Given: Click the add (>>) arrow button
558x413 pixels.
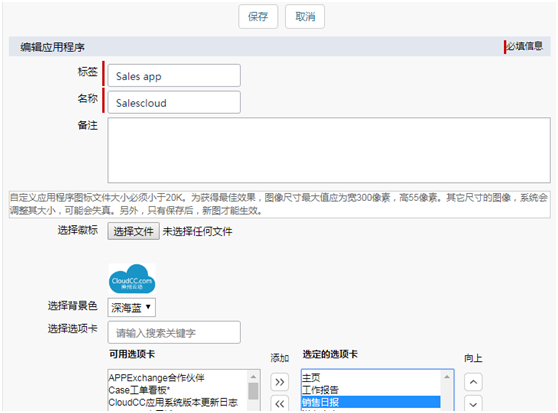Looking at the screenshot, I should point(279,382).
